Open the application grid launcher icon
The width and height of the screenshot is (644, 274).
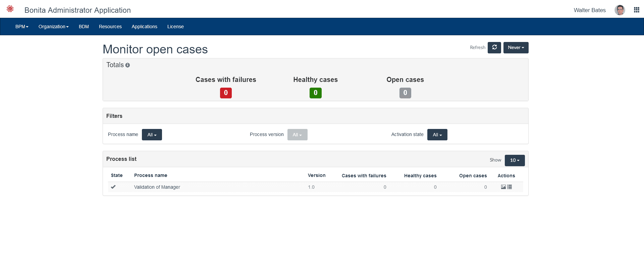point(636,10)
